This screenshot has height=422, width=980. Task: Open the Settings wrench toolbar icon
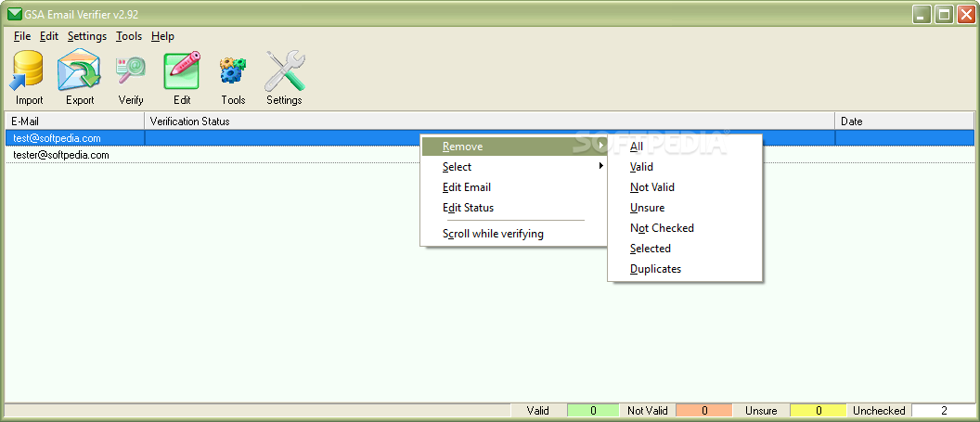pos(284,71)
